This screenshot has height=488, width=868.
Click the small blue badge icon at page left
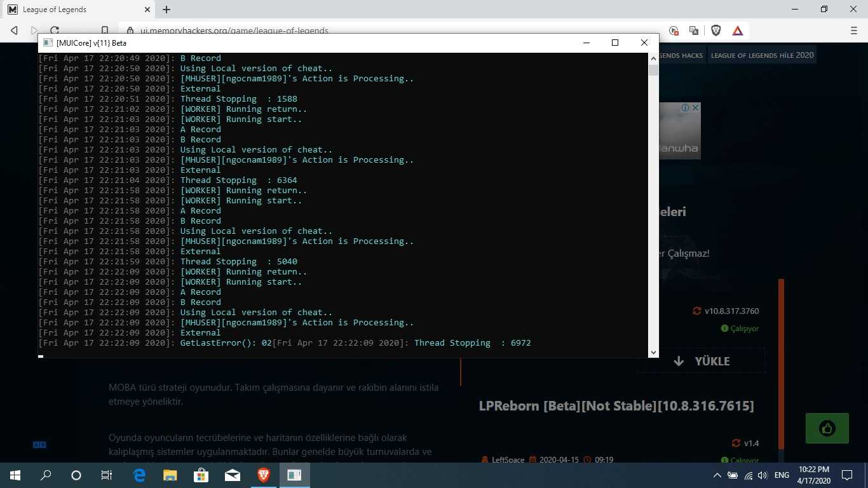[x=39, y=445]
